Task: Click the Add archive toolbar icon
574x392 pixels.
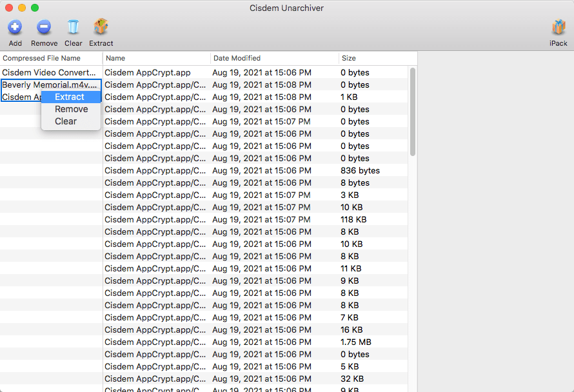Action: click(15, 28)
